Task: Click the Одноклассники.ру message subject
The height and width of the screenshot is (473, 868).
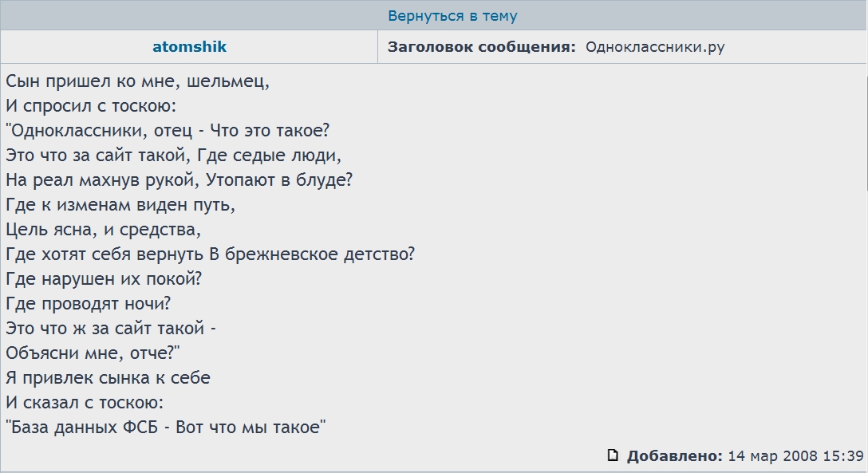Action: coord(655,47)
